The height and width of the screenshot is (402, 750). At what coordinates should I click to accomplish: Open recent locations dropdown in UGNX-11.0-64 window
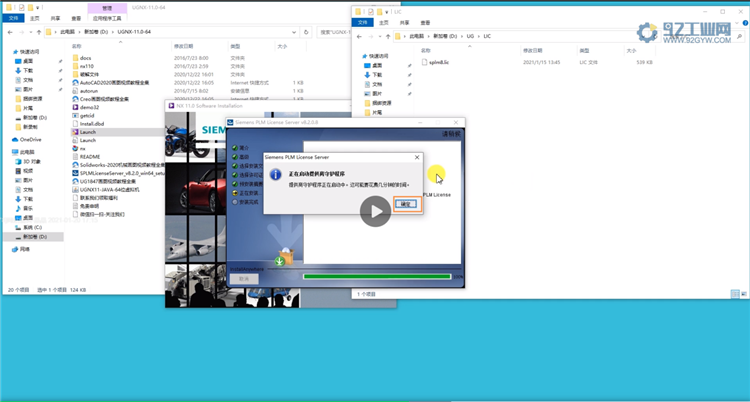point(30,32)
